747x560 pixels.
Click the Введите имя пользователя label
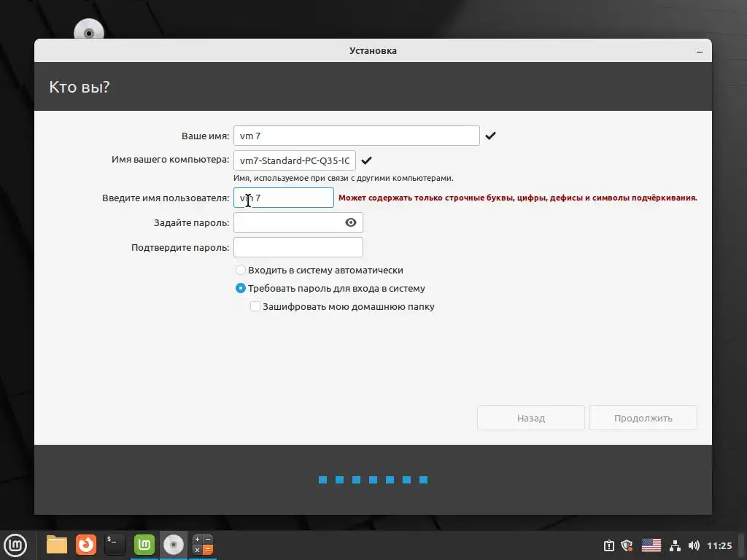166,198
